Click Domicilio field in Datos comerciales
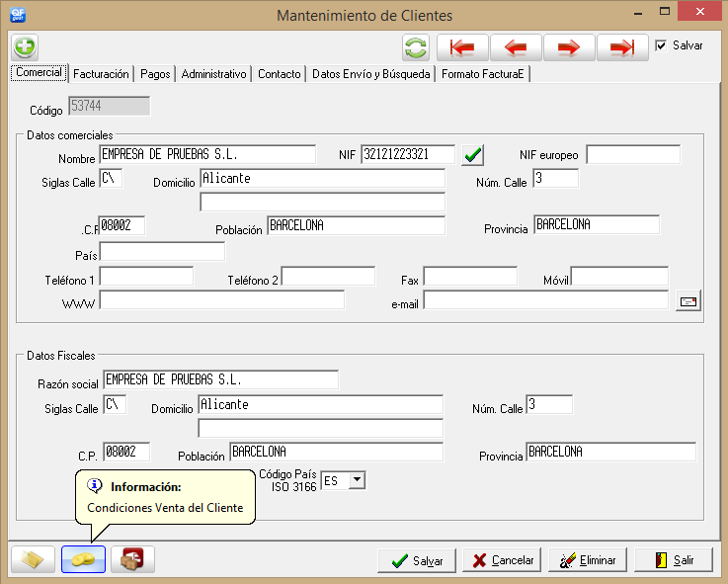Image resolution: width=728 pixels, height=584 pixels. pyautogui.click(x=323, y=179)
